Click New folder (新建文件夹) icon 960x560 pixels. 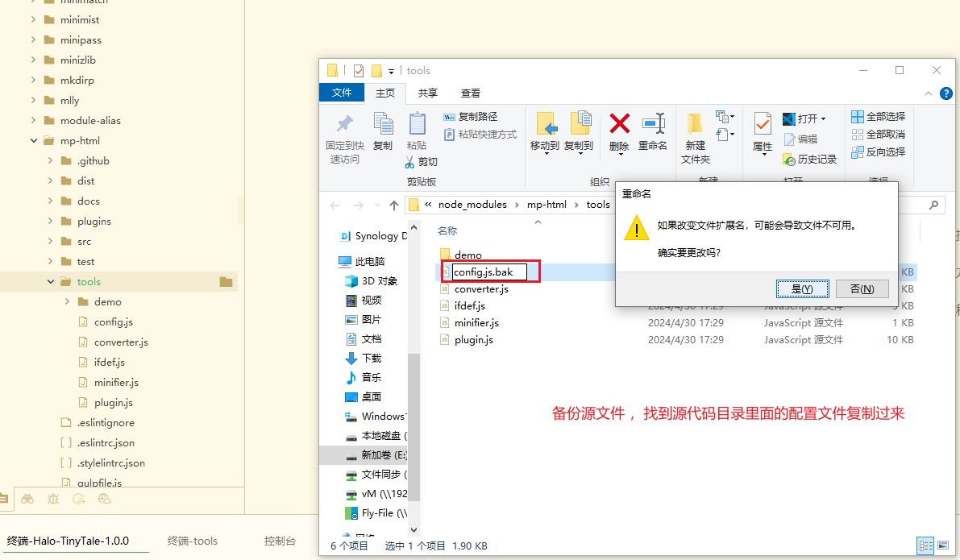[x=695, y=124]
